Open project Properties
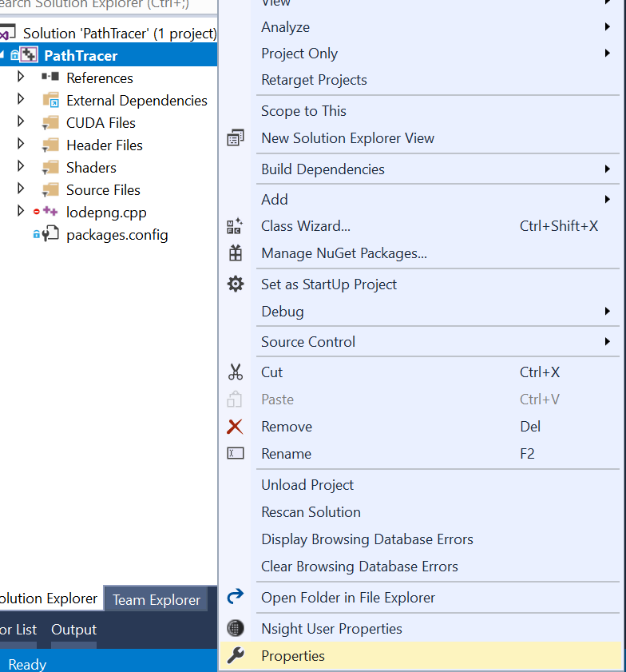Image resolution: width=626 pixels, height=672 pixels. (x=420, y=656)
